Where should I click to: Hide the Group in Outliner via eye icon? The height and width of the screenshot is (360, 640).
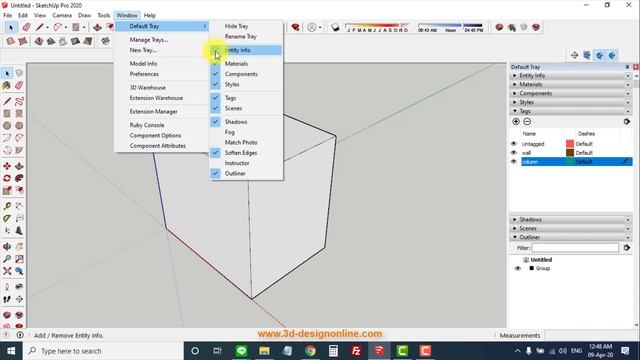[518, 269]
